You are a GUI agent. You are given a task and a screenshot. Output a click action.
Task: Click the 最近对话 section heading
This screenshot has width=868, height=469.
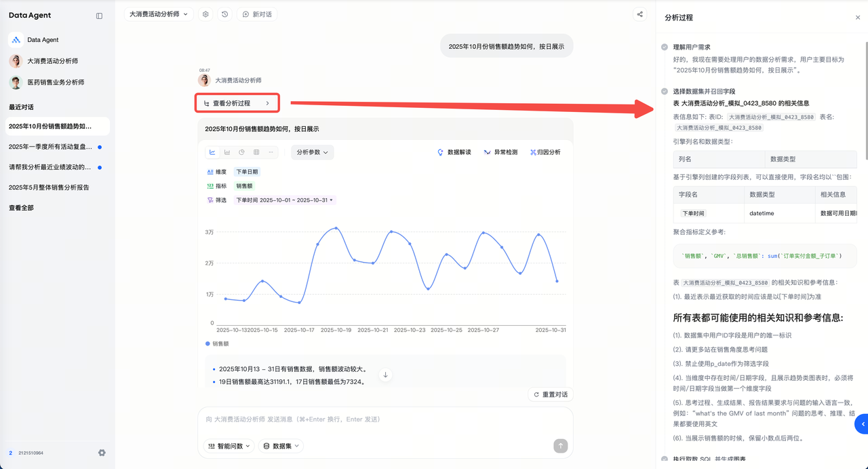(x=21, y=107)
